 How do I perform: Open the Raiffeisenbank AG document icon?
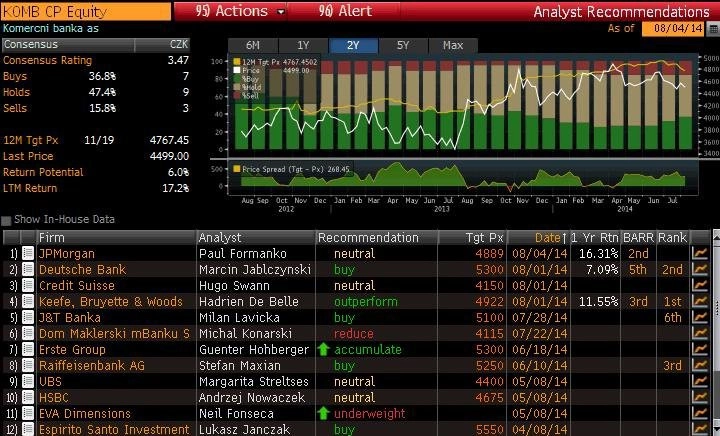point(28,366)
